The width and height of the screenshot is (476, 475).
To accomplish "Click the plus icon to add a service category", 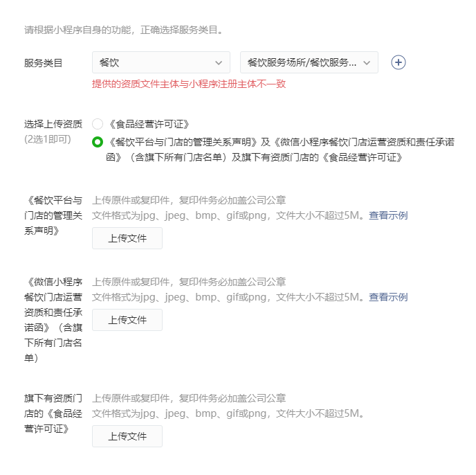I will (399, 62).
